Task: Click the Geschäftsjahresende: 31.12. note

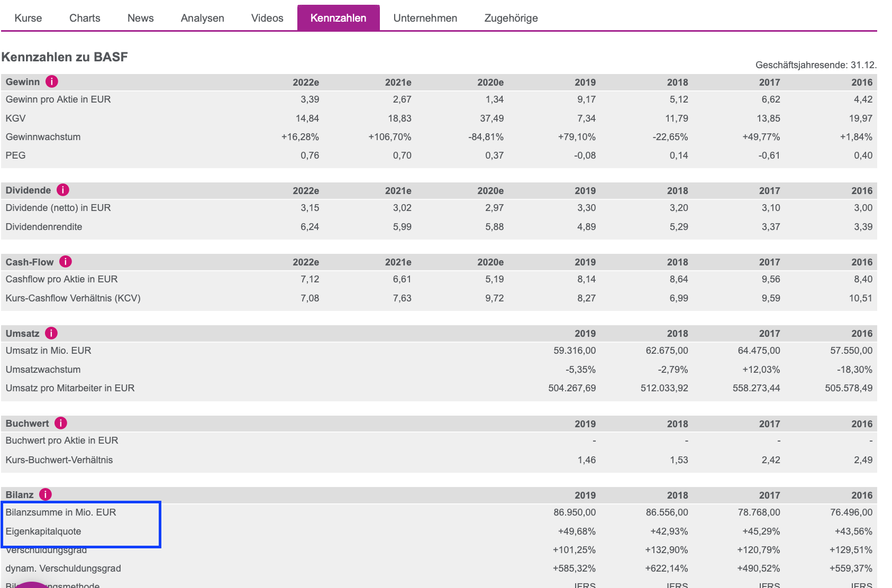Action: tap(816, 65)
